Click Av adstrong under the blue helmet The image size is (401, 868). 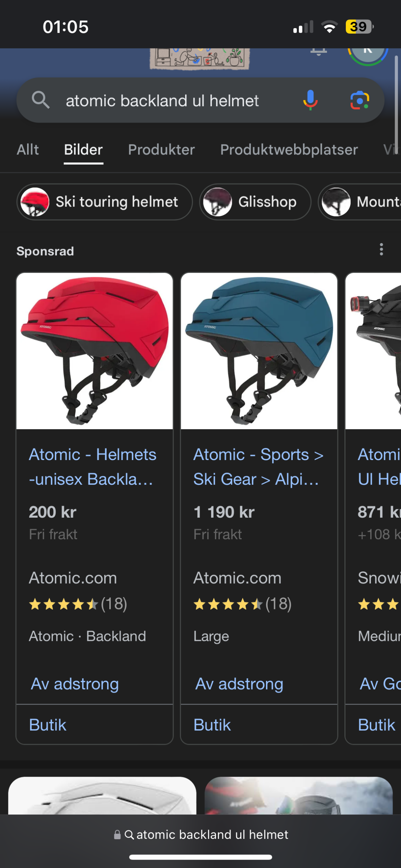point(239,684)
